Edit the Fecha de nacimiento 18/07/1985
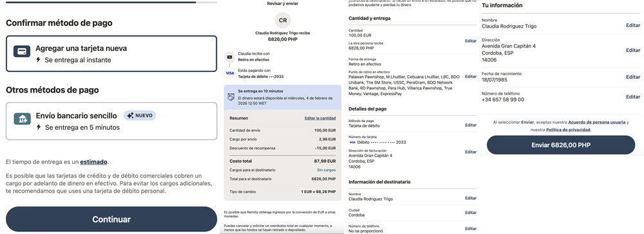Screen dimensions: 644x234 tap(633, 77)
